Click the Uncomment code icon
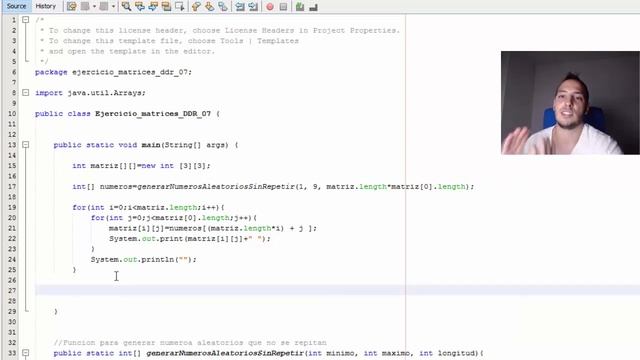Screen dimensions: 640x360 click(x=313, y=7)
